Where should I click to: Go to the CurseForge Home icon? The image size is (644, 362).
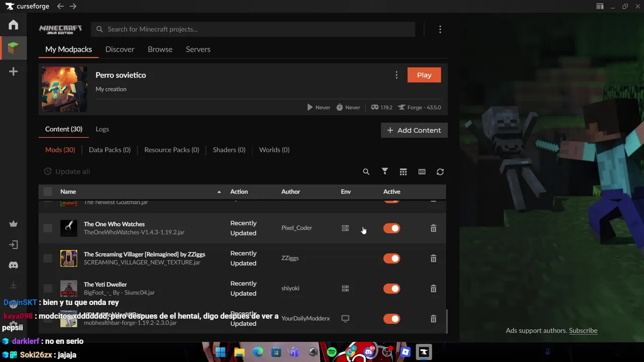[x=14, y=25]
